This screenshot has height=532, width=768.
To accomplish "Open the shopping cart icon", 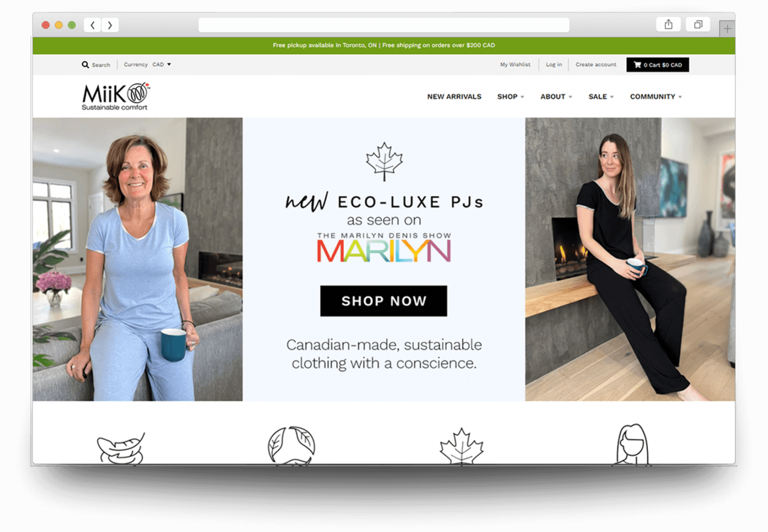I will 637,64.
